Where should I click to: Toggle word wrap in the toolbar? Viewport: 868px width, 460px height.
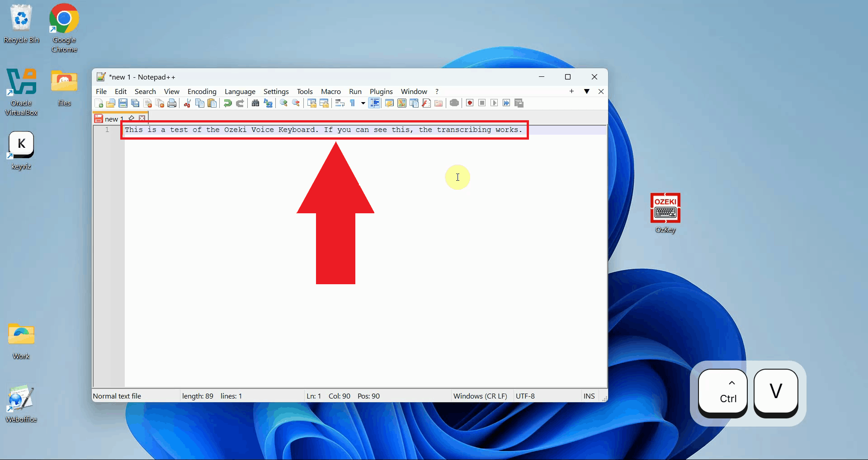coord(340,103)
